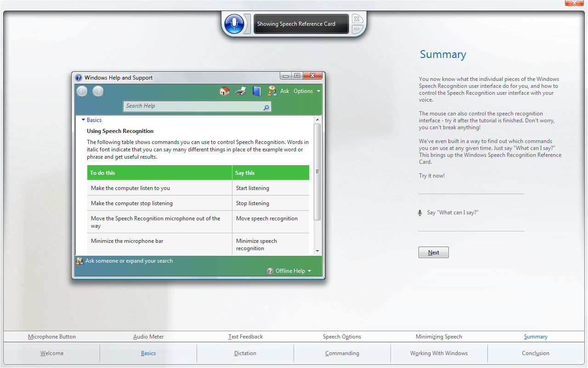Click the 'Showing Speech Reference Card' text feedback box

pyautogui.click(x=301, y=24)
